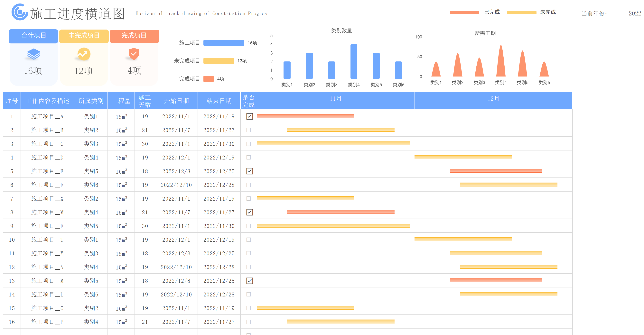This screenshot has height=335, width=644.
Task: Click the 开始日期 column header
Action: click(176, 101)
